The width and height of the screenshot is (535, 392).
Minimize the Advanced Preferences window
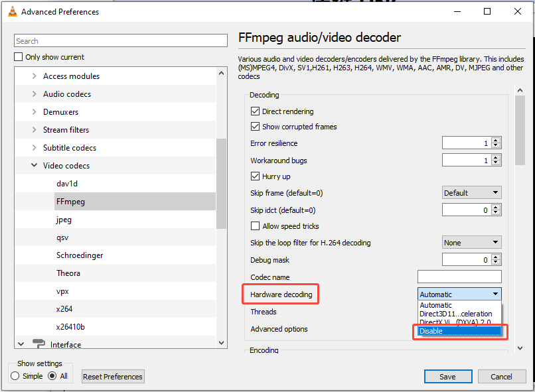[457, 11]
